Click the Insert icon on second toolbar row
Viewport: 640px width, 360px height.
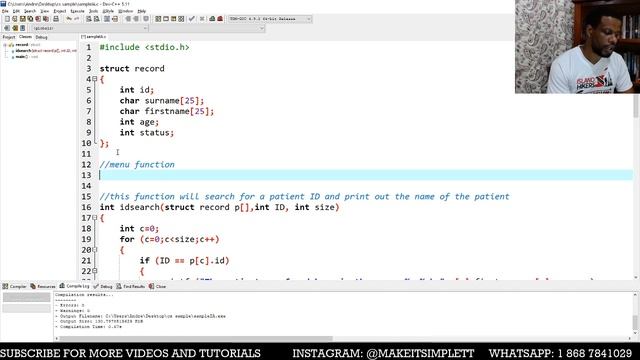click(7, 28)
